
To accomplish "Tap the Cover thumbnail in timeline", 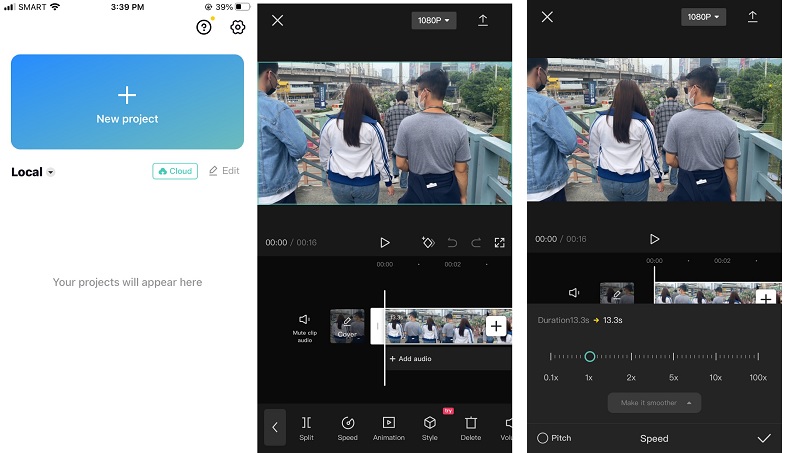I will [x=347, y=326].
